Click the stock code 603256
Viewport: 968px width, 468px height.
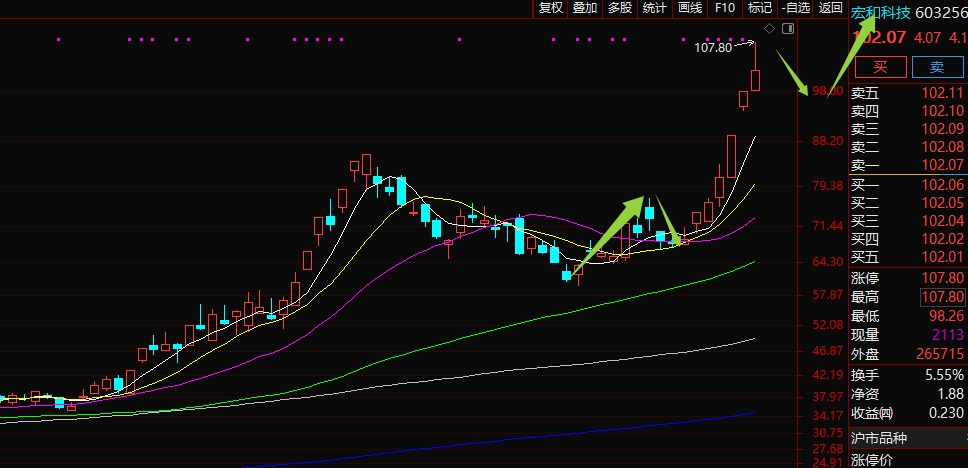(x=941, y=12)
